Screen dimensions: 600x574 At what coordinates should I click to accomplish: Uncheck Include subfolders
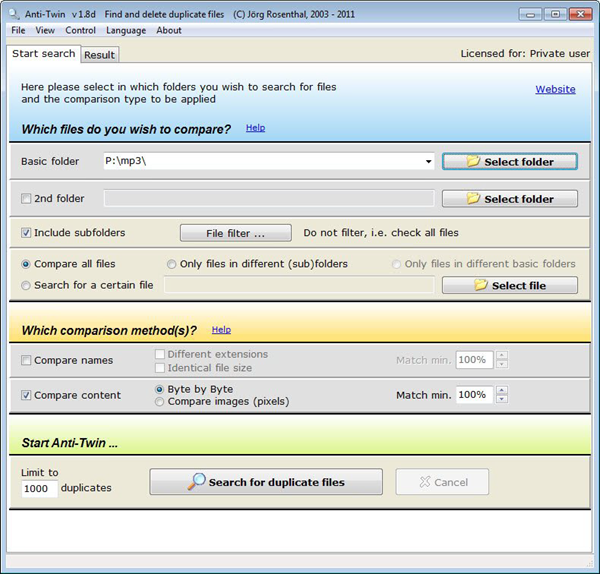[27, 233]
